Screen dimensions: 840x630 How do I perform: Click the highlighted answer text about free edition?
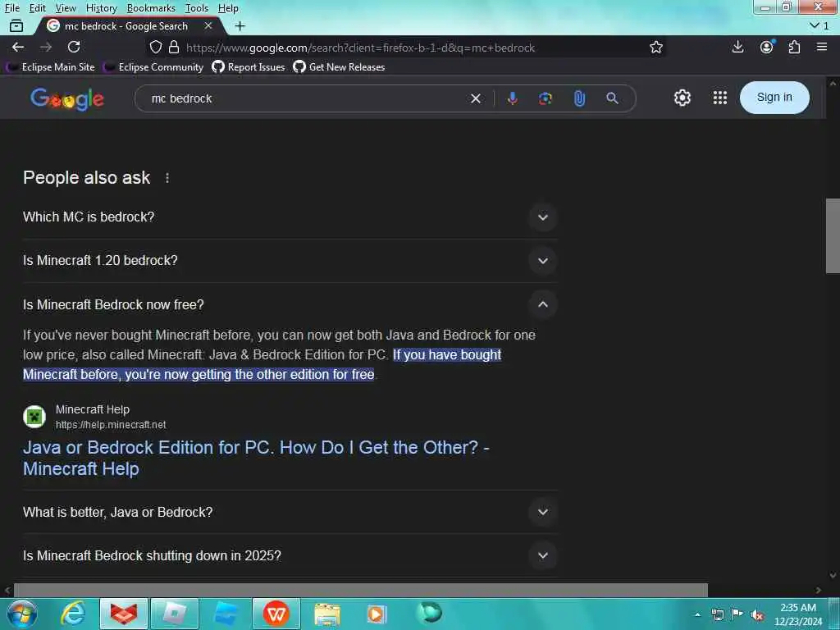(x=262, y=365)
